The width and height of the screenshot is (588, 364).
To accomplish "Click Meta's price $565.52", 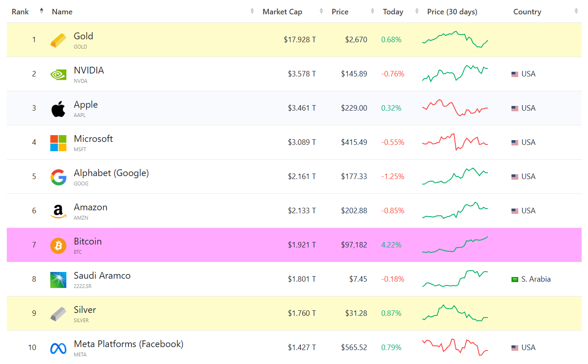I will tap(354, 348).
